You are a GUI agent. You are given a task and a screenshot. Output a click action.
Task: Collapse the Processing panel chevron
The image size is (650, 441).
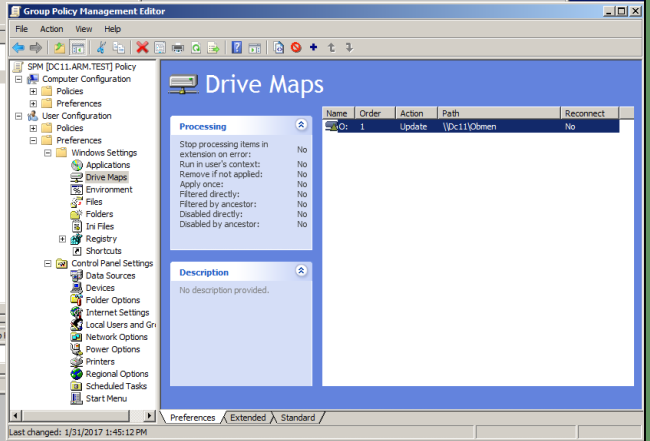(301, 125)
